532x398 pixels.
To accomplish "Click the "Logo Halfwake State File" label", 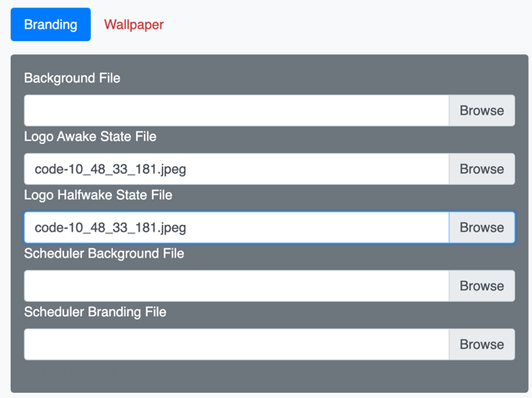I will (x=98, y=195).
